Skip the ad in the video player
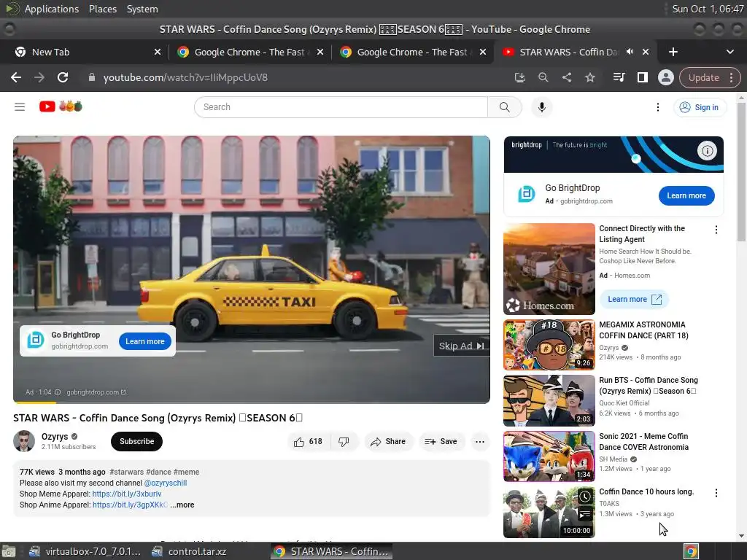 coord(461,346)
